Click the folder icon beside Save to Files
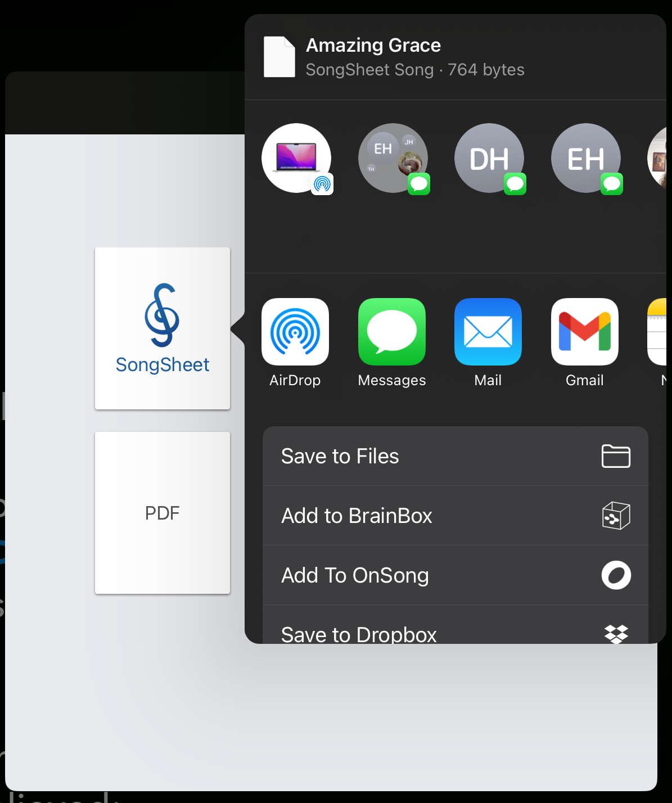Viewport: 672px width, 803px height. (x=616, y=456)
